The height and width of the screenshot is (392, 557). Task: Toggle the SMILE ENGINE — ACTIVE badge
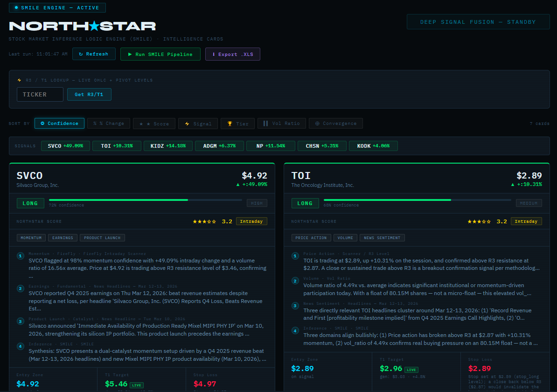point(57,7)
